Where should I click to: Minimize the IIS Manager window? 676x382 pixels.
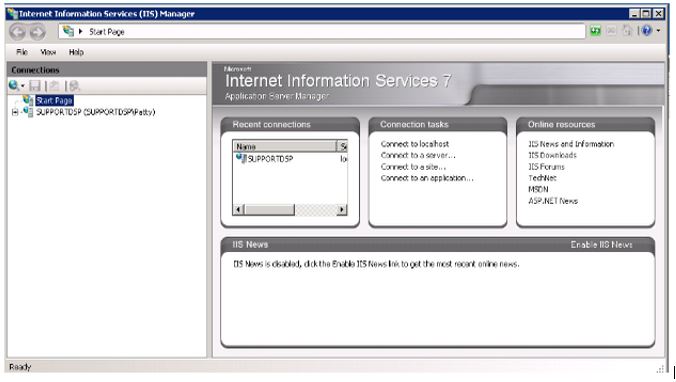click(x=634, y=14)
